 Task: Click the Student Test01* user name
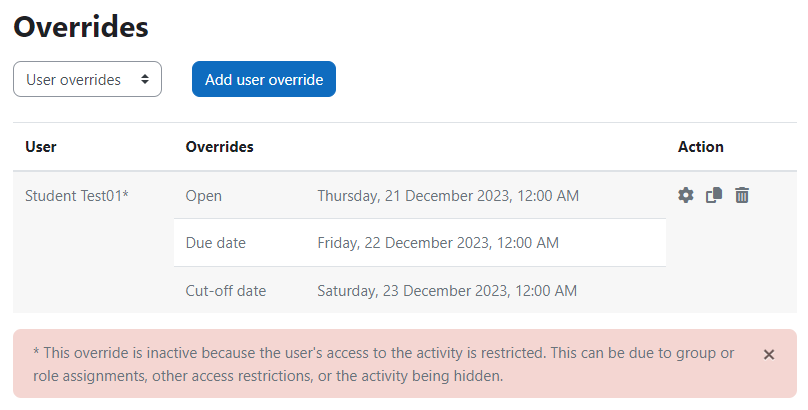click(x=77, y=196)
